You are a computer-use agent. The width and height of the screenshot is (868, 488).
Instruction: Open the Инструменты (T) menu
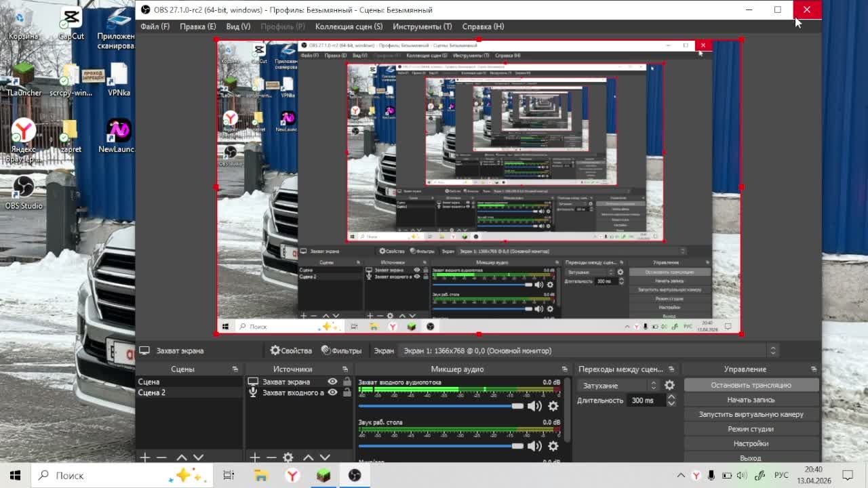422,26
